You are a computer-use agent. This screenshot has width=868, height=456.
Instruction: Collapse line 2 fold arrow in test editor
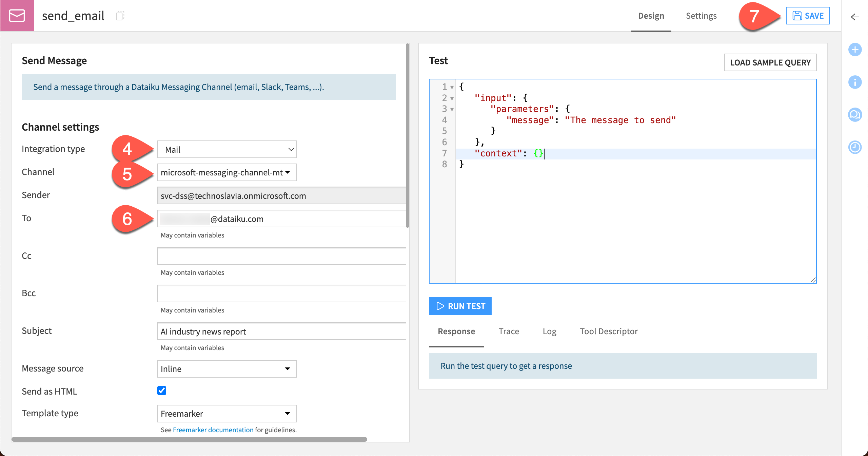click(x=452, y=98)
